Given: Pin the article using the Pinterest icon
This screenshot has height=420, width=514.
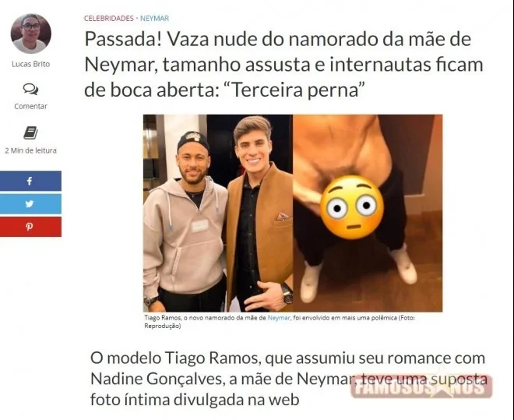Looking at the screenshot, I should (x=30, y=227).
